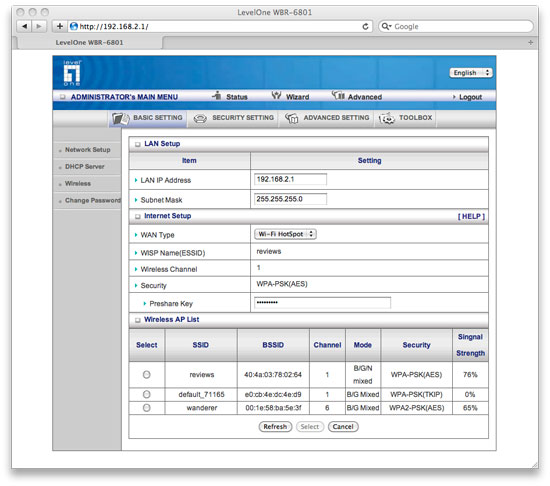
Task: Click Logout
Action: point(470,97)
